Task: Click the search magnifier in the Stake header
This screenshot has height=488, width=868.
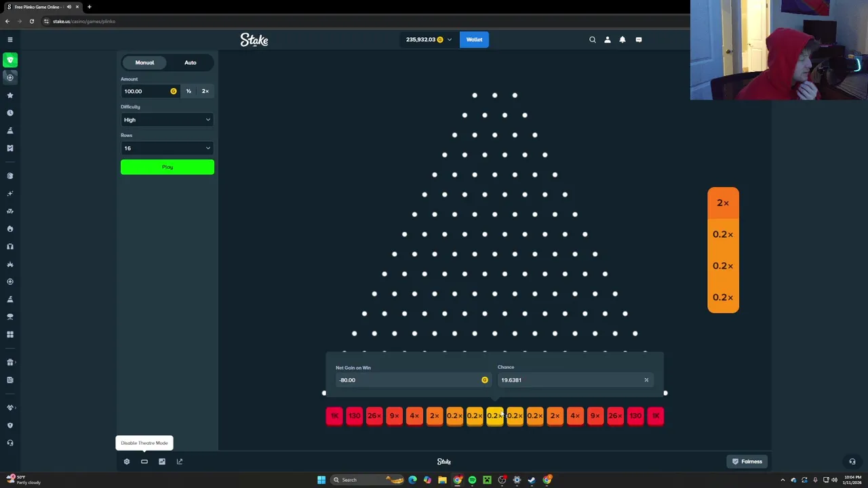Action: pos(593,39)
